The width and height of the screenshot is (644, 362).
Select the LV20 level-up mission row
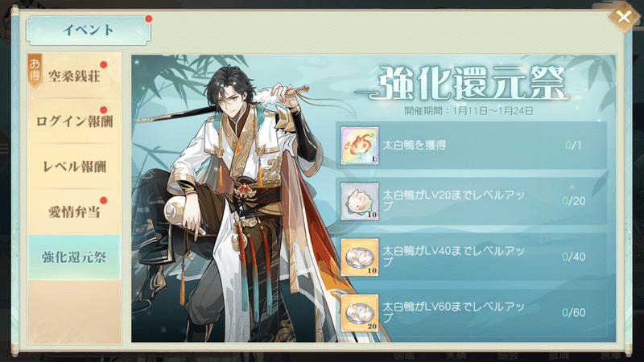(x=471, y=201)
